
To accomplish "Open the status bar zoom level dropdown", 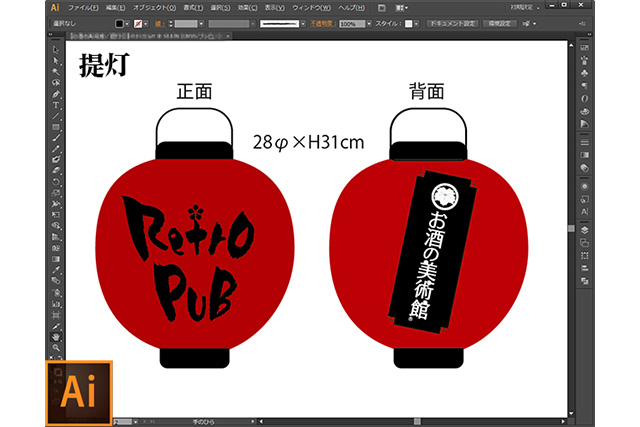I will tap(135, 421).
